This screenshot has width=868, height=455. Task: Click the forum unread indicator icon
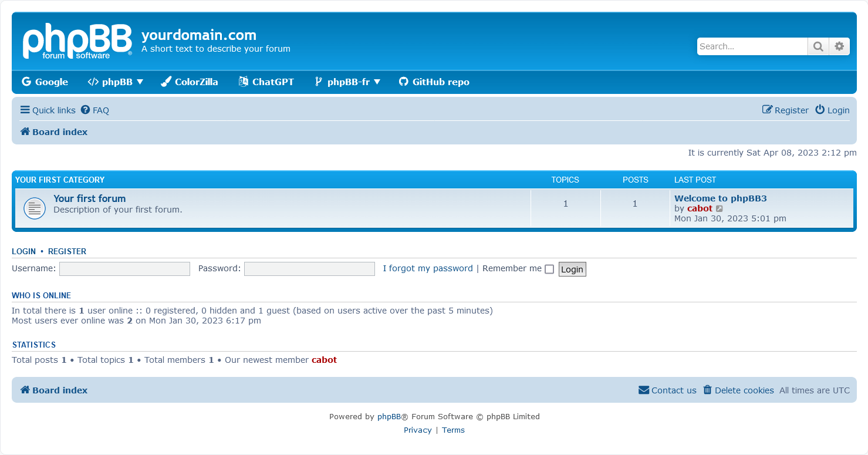(34, 208)
